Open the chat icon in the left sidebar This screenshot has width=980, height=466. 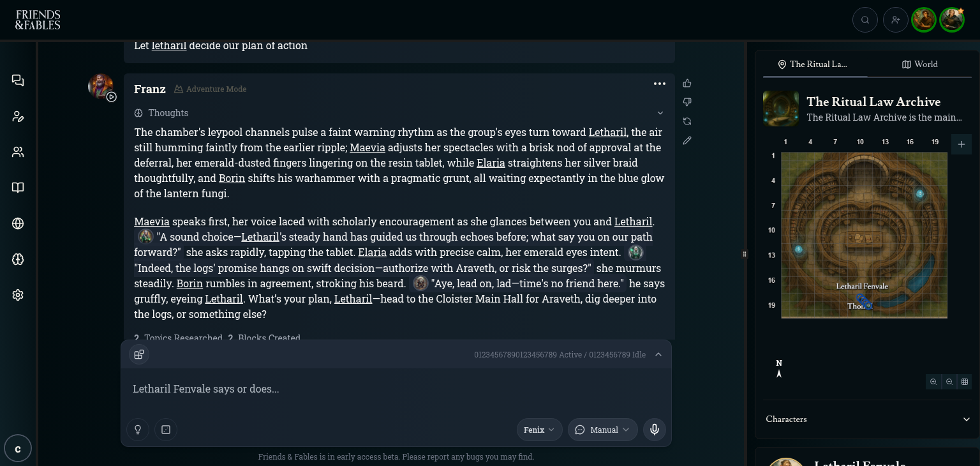point(18,80)
